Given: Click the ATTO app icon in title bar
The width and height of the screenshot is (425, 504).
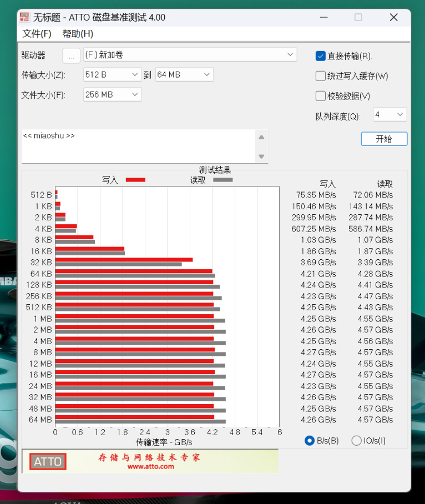Looking at the screenshot, I should (24, 17).
